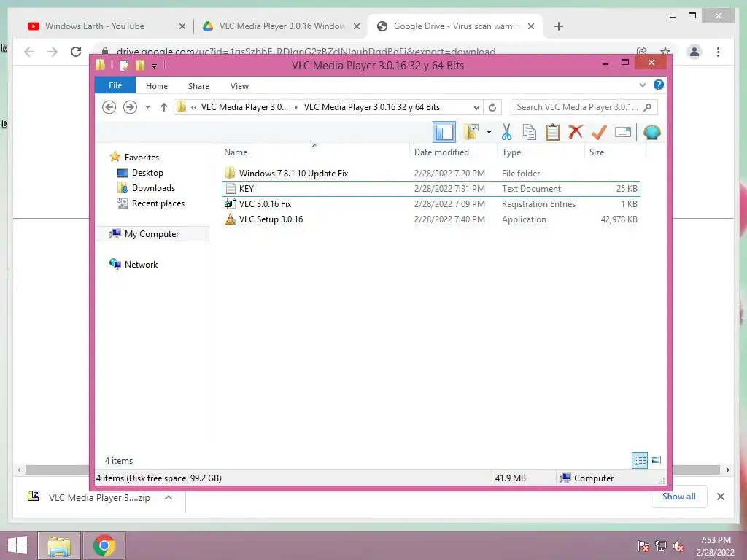The width and height of the screenshot is (747, 560).
Task: Select Favorites in navigation pane
Action: click(x=142, y=157)
